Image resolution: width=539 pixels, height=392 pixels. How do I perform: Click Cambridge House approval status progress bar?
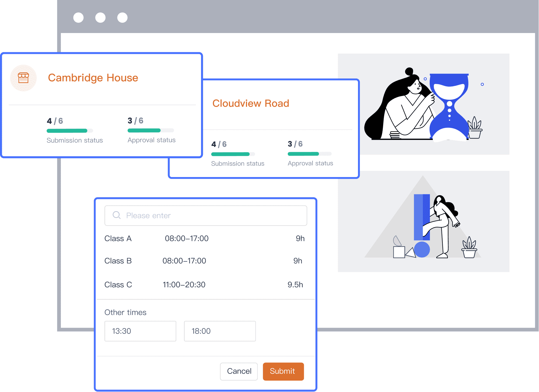[x=150, y=130]
